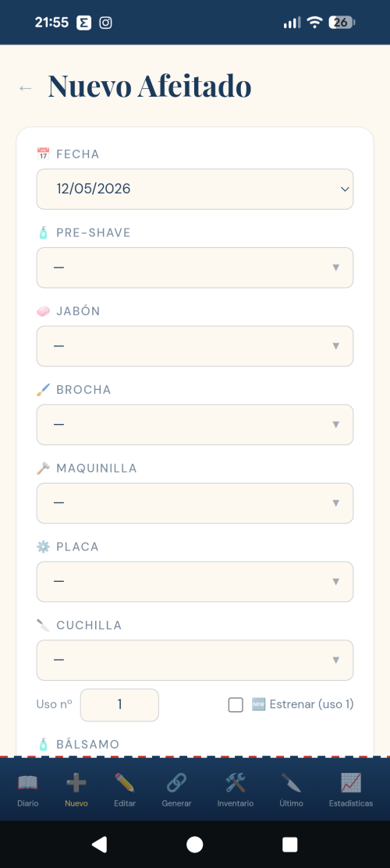Open Estadísticas chart icon
The height and width of the screenshot is (868, 390).
pyautogui.click(x=351, y=783)
